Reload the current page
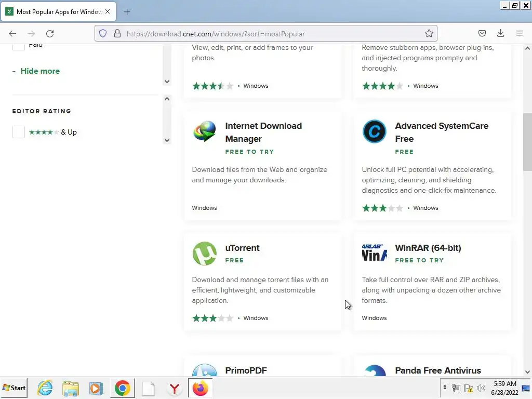The image size is (532, 399). click(x=50, y=34)
